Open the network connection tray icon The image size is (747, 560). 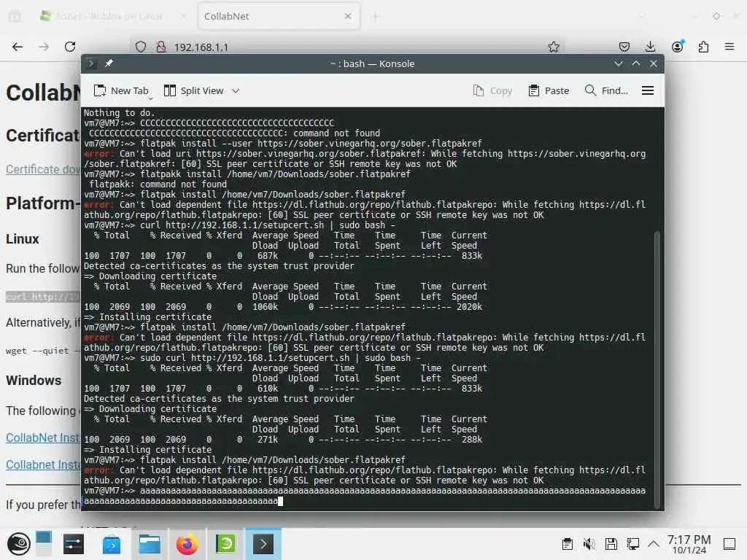633,544
